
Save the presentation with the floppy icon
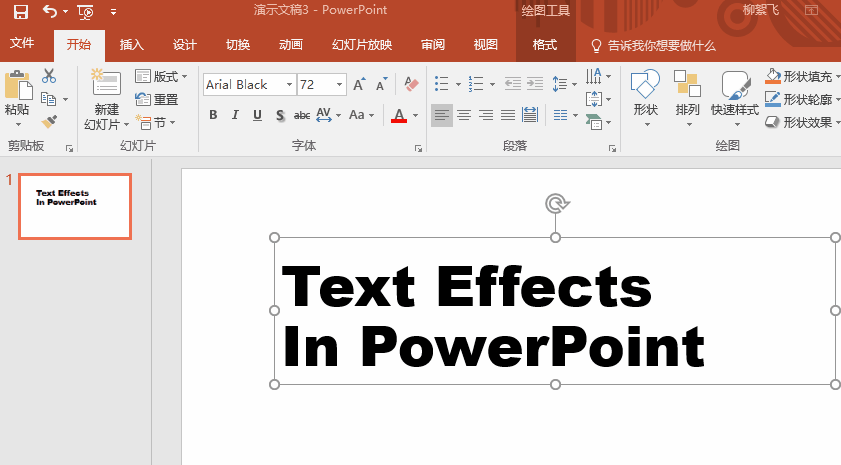pos(20,11)
